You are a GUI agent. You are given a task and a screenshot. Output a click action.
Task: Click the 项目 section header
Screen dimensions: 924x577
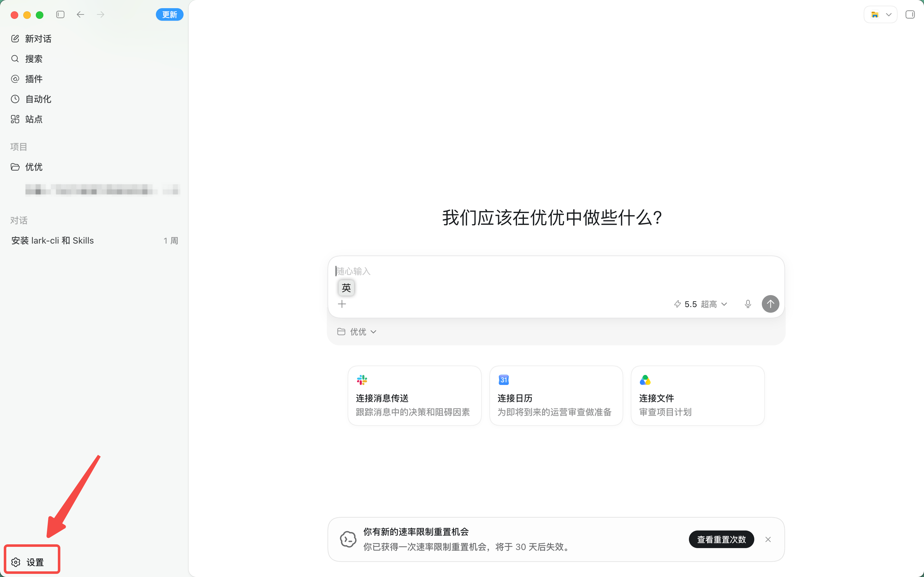19,147
